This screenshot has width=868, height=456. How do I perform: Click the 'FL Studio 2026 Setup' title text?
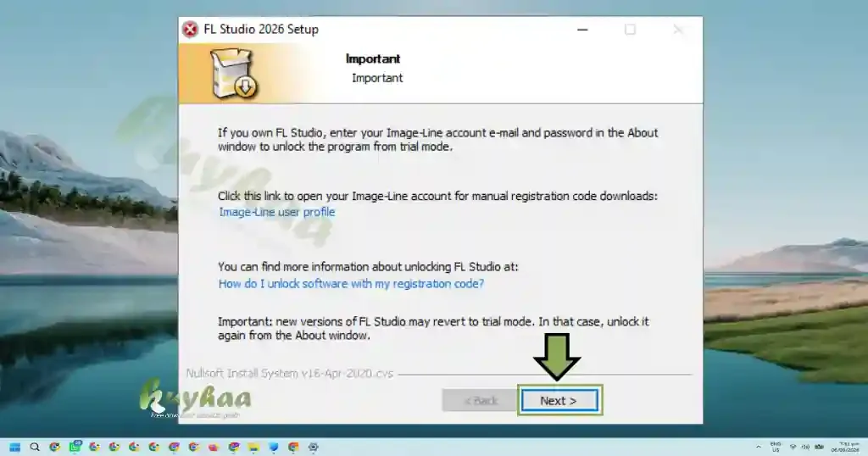261,30
